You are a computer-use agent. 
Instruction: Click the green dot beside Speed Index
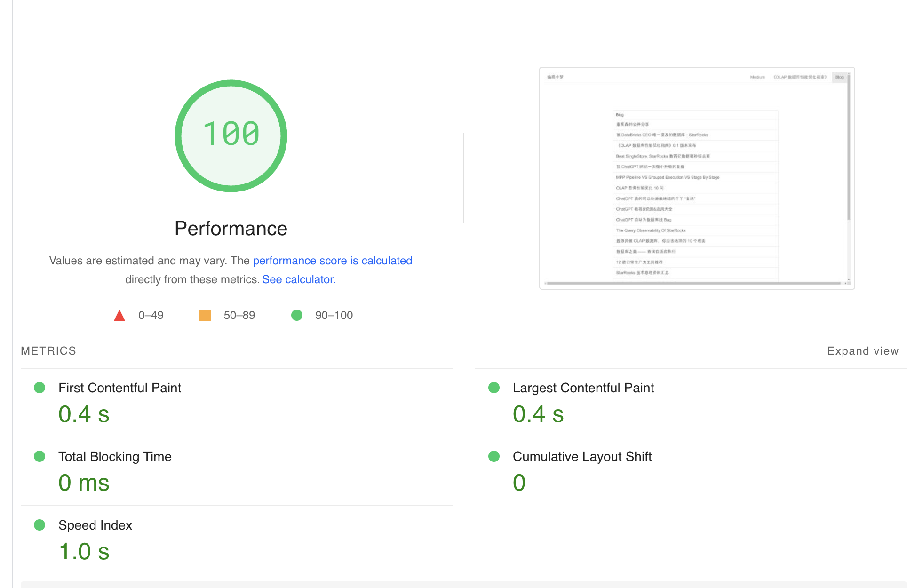[40, 525]
